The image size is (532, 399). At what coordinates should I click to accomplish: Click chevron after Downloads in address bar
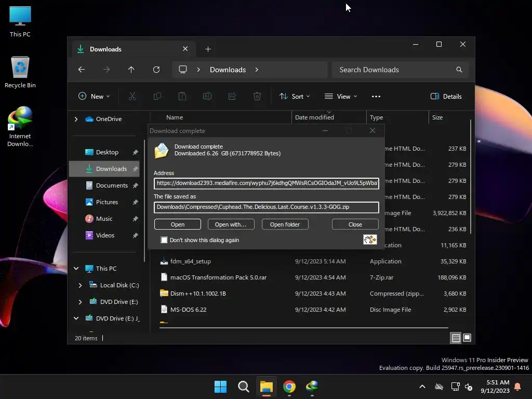pos(257,70)
